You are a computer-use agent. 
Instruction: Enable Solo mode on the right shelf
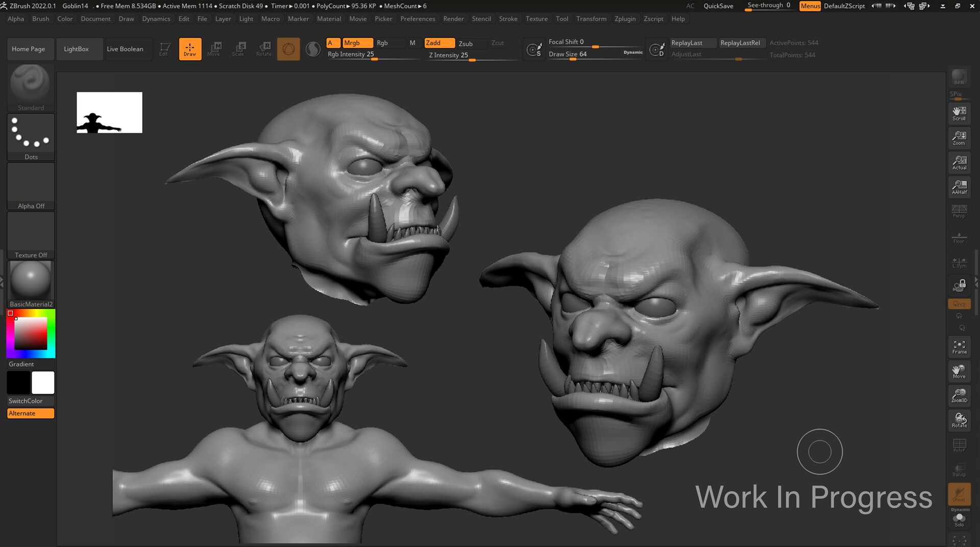tap(959, 519)
